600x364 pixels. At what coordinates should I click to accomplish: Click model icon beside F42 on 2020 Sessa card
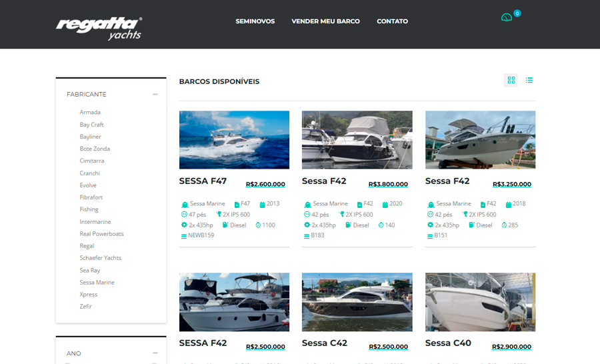(360, 205)
